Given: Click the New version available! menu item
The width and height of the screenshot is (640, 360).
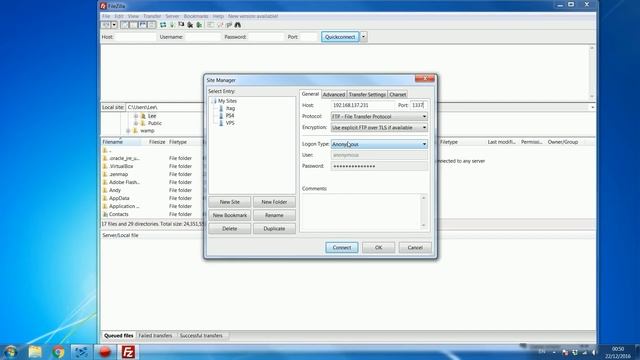Looking at the screenshot, I should (x=253, y=16).
